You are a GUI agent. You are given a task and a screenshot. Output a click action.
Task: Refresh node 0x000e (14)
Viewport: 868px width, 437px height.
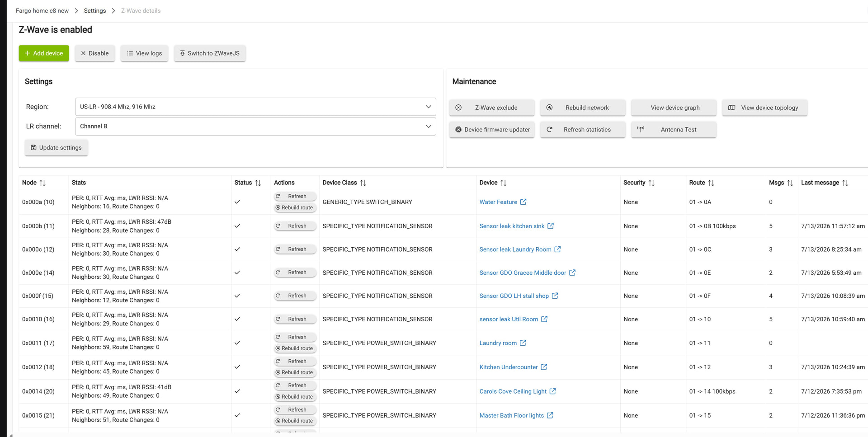click(x=295, y=273)
